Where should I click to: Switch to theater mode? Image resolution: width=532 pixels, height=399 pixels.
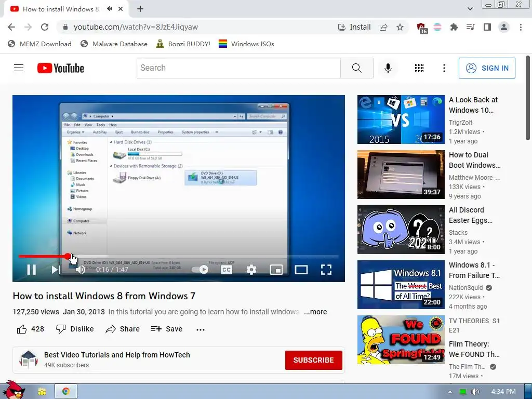(301, 270)
